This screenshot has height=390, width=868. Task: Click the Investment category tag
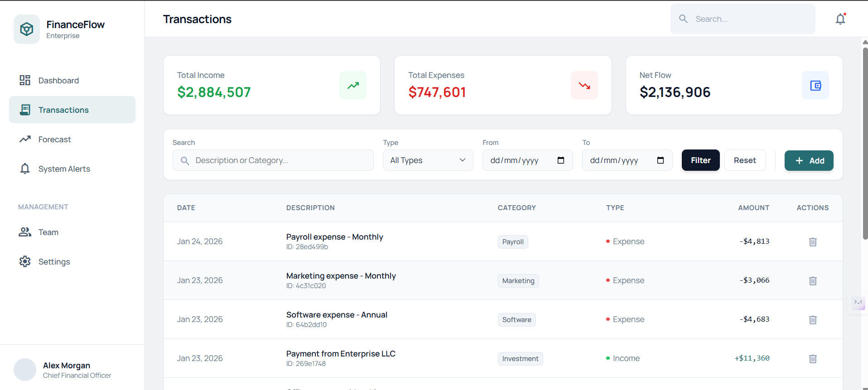[520, 359]
